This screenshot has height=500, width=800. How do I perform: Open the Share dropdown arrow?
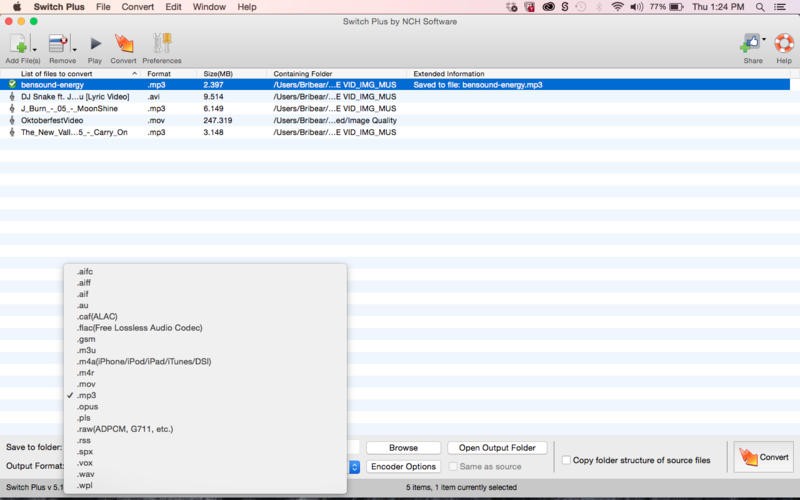(x=764, y=39)
